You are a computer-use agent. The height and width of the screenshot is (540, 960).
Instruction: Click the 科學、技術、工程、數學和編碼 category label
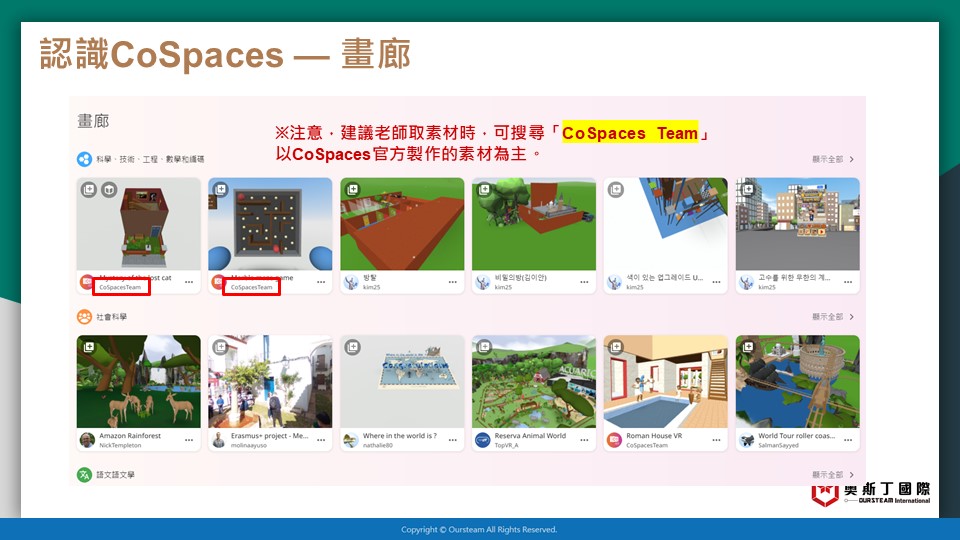150,159
